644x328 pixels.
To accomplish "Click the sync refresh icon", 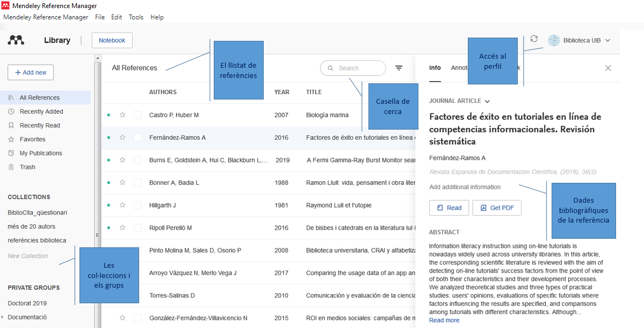I will point(533,39).
